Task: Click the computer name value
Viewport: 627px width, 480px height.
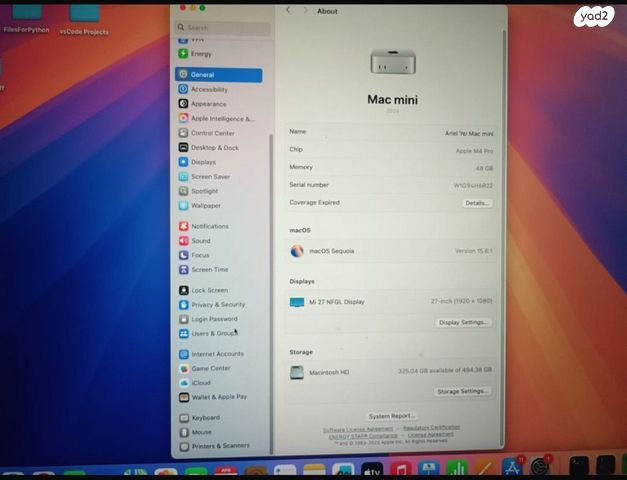Action: tap(469, 134)
